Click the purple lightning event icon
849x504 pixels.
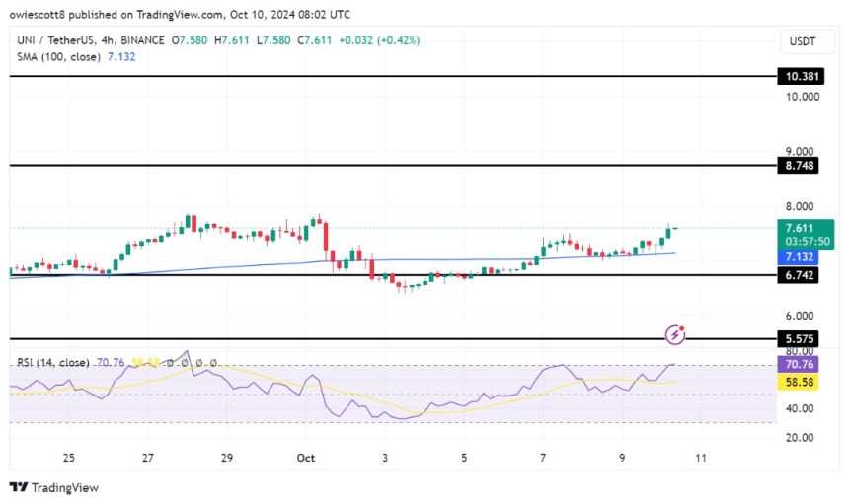click(675, 334)
